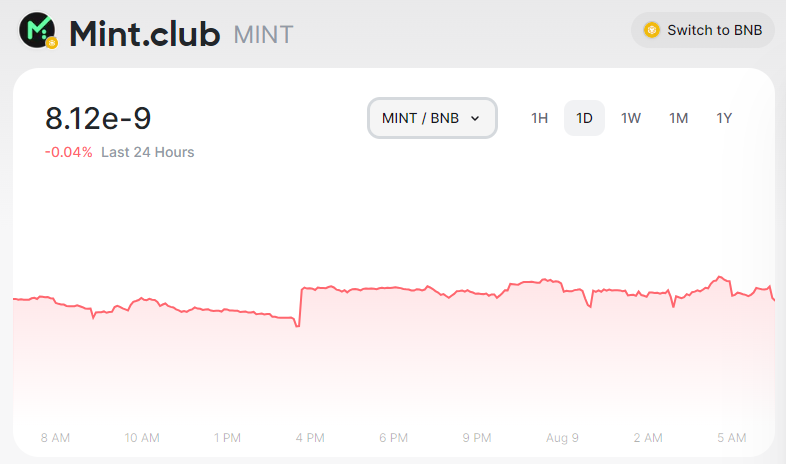
Task: Open the MINT / BNB pair dropdown
Action: [x=432, y=118]
